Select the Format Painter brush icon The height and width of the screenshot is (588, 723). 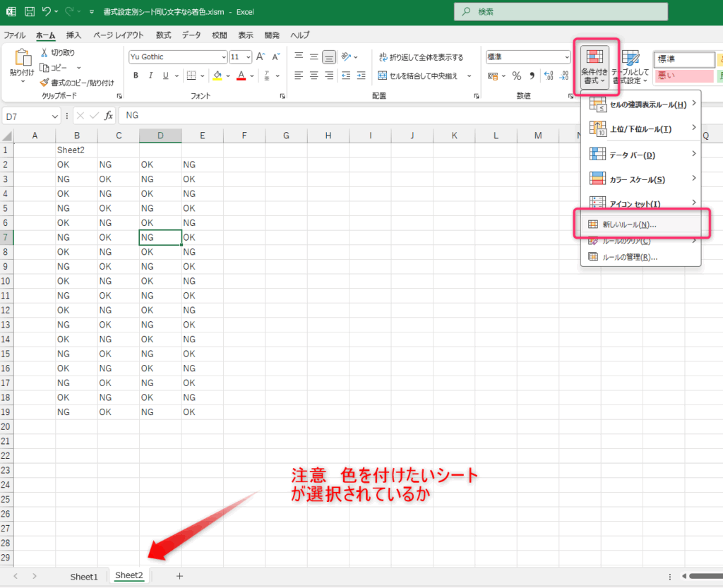[x=44, y=83]
